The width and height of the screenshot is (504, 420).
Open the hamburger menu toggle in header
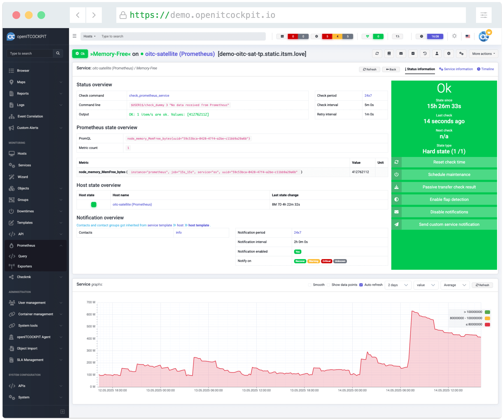pyautogui.click(x=75, y=36)
